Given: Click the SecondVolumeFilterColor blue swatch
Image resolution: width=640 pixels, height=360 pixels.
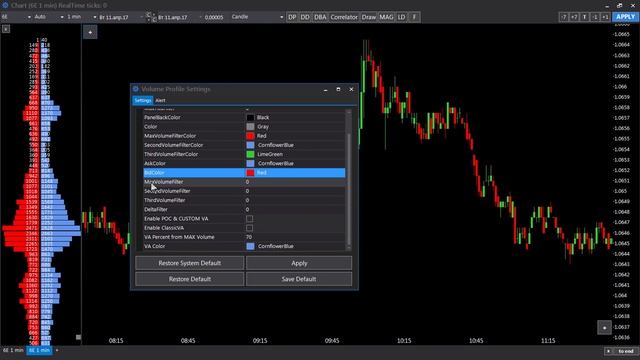Looking at the screenshot, I should [x=250, y=145].
